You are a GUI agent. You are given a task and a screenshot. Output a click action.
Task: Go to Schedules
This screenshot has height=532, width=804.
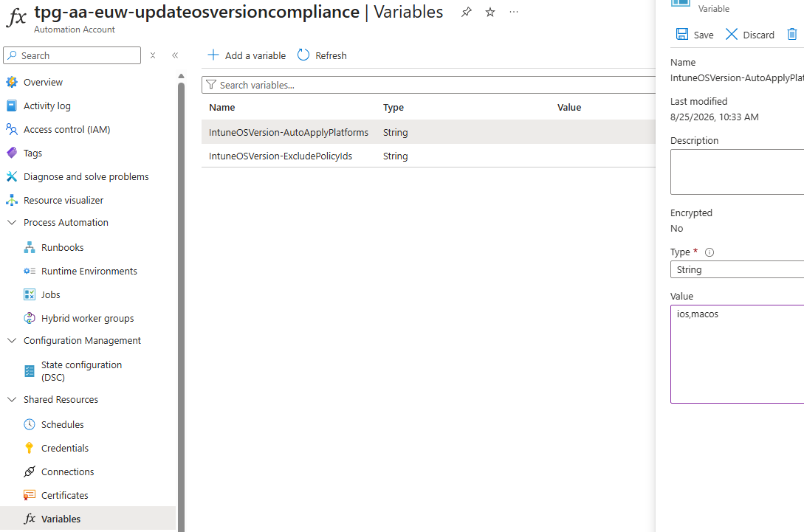[x=63, y=424]
